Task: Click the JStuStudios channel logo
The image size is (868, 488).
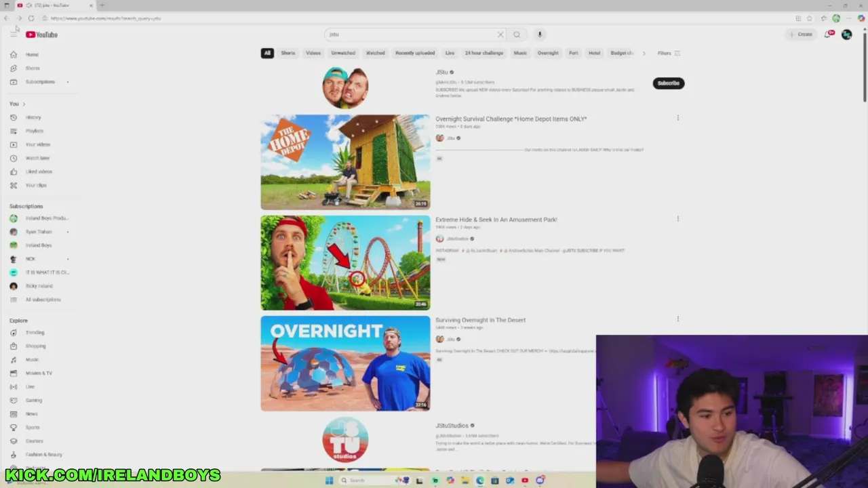Action: point(345,441)
